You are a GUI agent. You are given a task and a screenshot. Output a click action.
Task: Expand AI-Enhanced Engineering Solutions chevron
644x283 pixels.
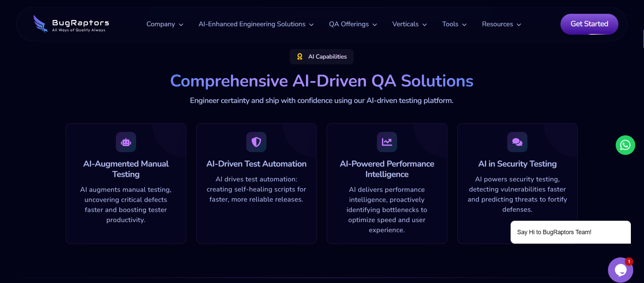312,25
